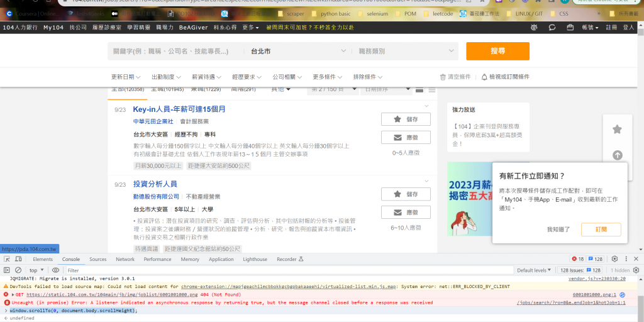Expand chevron on 投資分析人員 job card
Viewport: 644px width, 322px height.
coord(426,181)
